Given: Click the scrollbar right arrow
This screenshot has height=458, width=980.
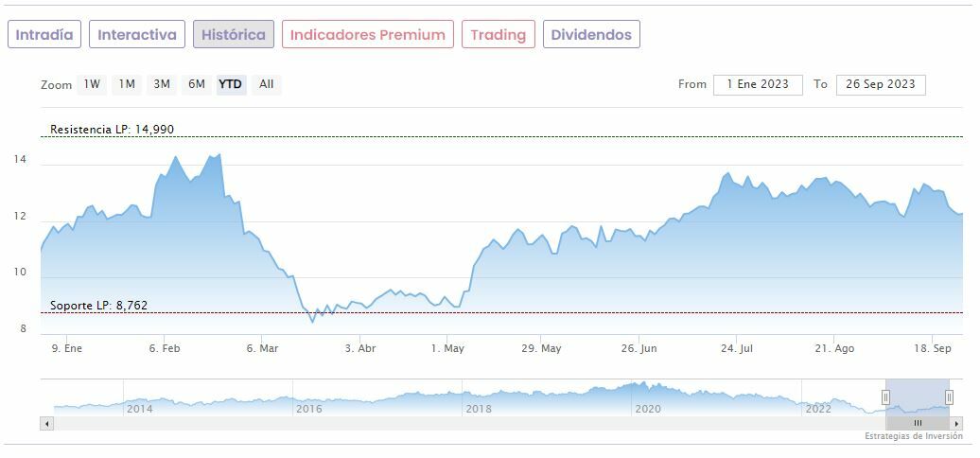Looking at the screenshot, I should tap(957, 423).
